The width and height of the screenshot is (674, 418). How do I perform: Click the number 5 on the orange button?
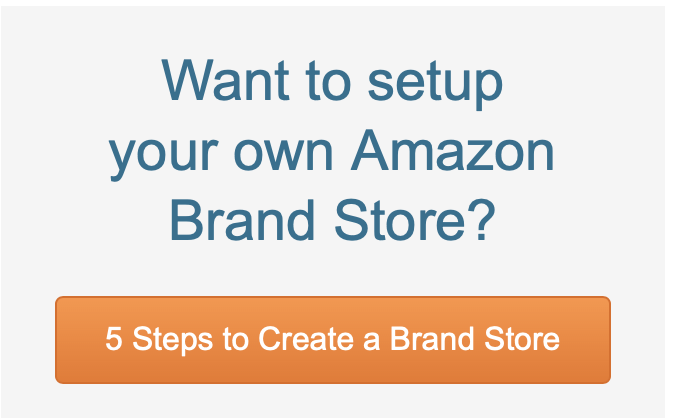click(114, 339)
